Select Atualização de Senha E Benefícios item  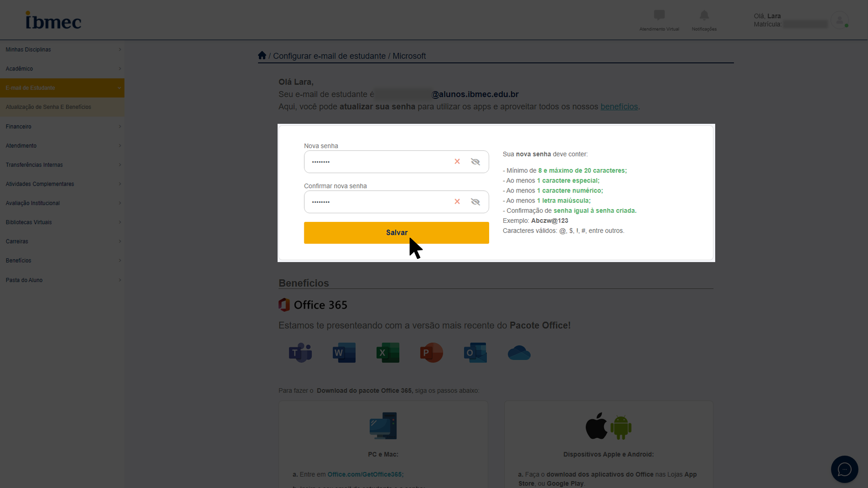pyautogui.click(x=48, y=107)
